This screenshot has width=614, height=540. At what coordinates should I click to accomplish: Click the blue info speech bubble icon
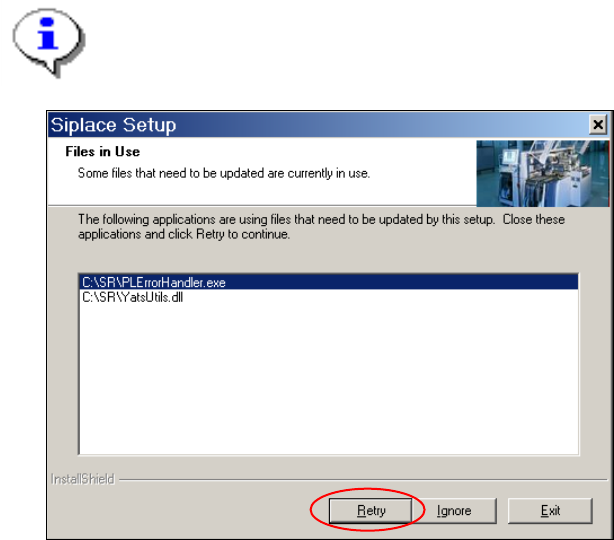[x=49, y=42]
